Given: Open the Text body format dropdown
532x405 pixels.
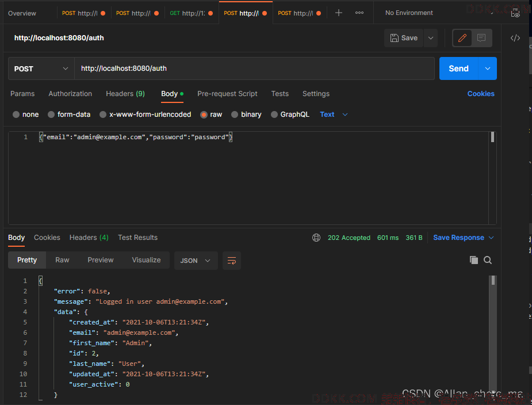Looking at the screenshot, I should [334, 114].
